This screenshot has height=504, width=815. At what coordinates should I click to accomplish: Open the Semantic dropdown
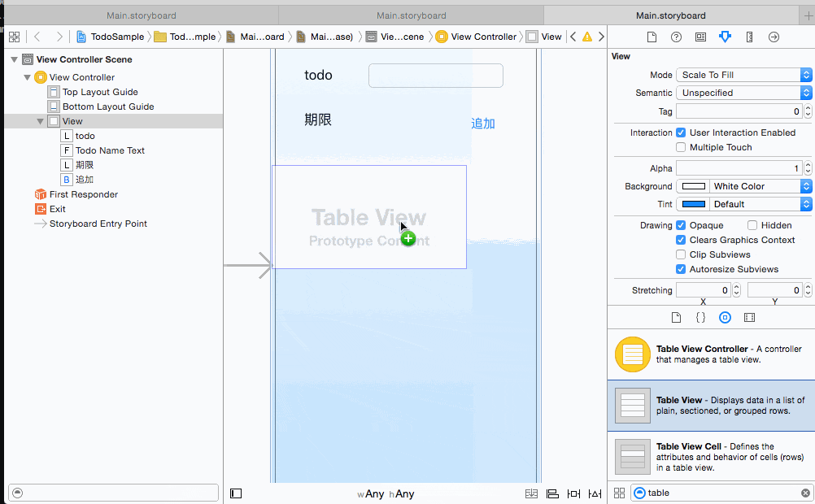(x=743, y=92)
